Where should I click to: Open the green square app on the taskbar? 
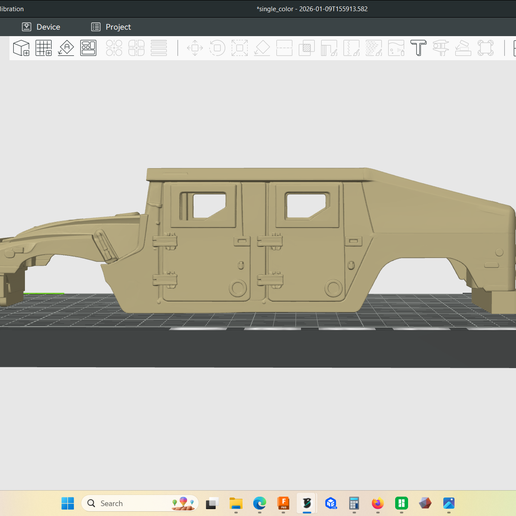click(x=401, y=503)
